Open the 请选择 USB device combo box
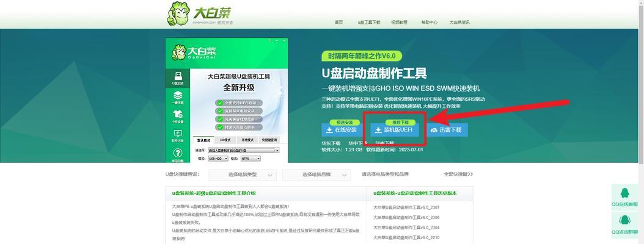The width and height of the screenshot is (644, 244). pyautogui.click(x=244, y=151)
